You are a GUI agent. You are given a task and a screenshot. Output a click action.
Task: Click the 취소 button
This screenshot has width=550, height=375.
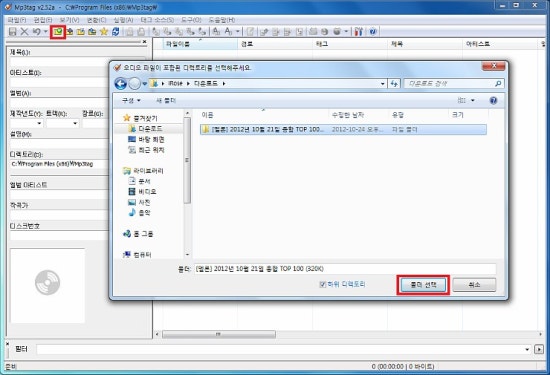pyautogui.click(x=474, y=285)
